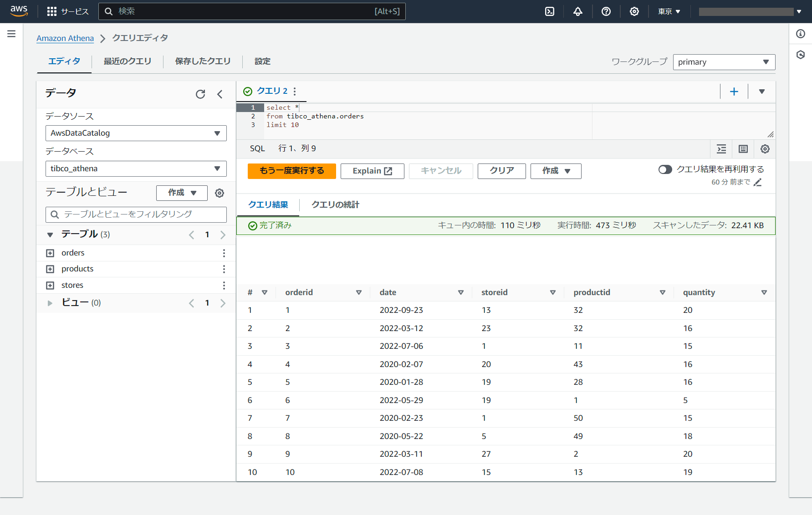This screenshot has width=812, height=515.
Task: Open the サービス grid menu
Action: click(x=68, y=11)
